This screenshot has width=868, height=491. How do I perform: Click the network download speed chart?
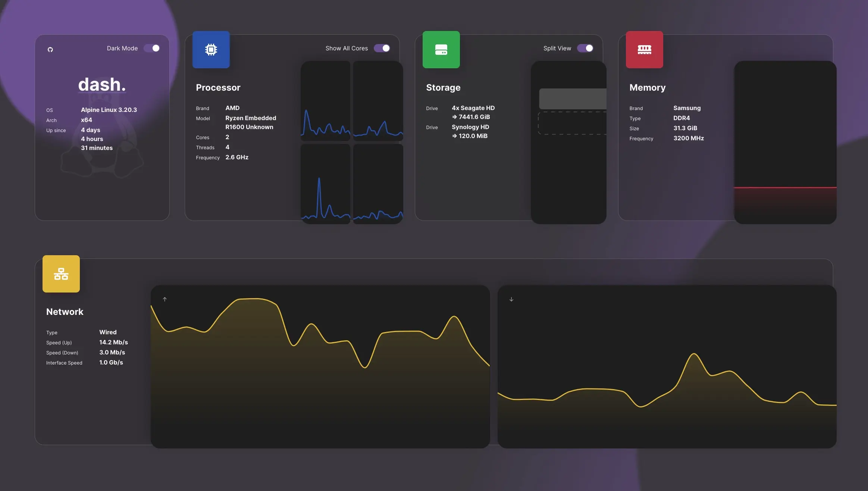click(667, 367)
